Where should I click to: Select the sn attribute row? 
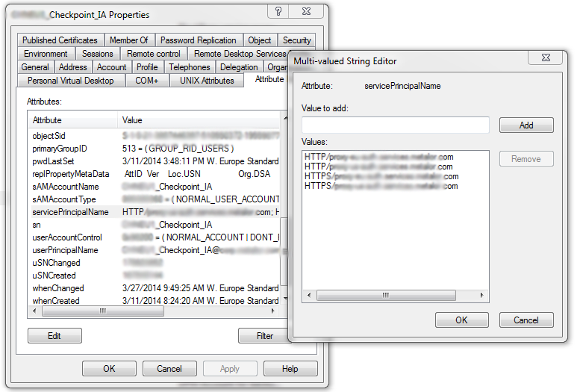pyautogui.click(x=155, y=225)
